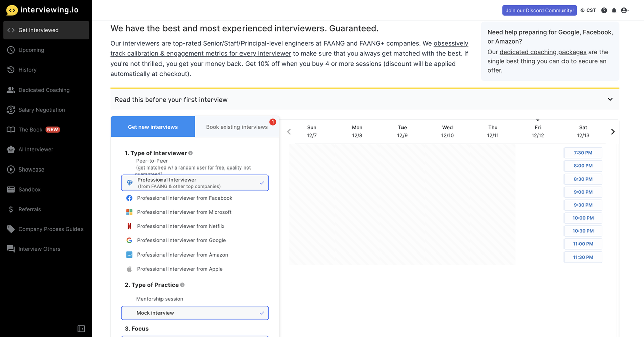This screenshot has width=644, height=337.
Task: Go to previous week in calendar
Action: [x=289, y=132]
